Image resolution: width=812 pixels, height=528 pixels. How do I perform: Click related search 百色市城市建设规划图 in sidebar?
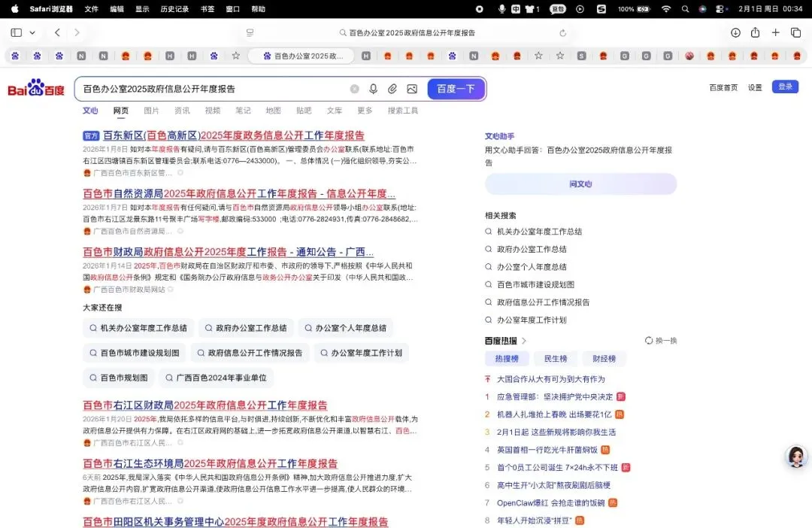pyautogui.click(x=535, y=284)
